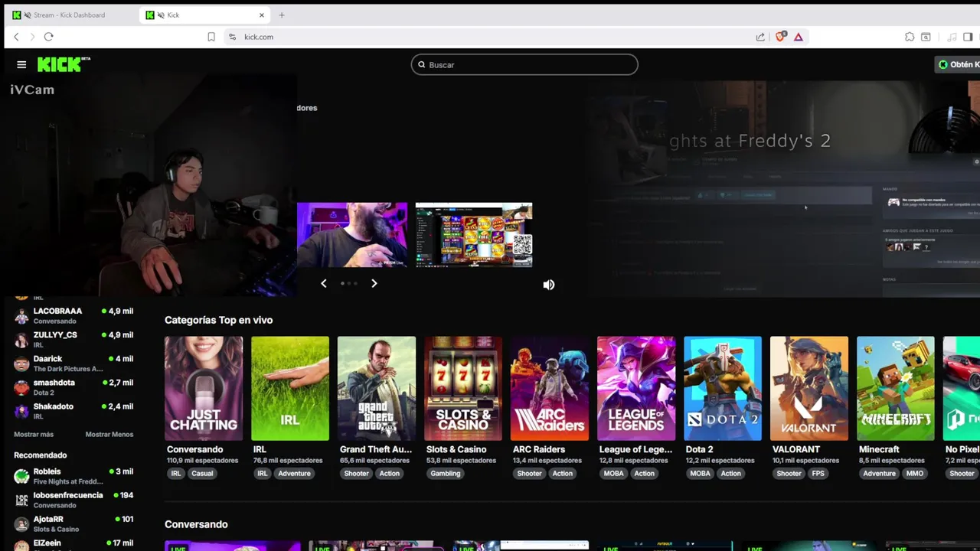Open Robleis recommended channel
This screenshot has height=551, width=980.
[x=73, y=476]
